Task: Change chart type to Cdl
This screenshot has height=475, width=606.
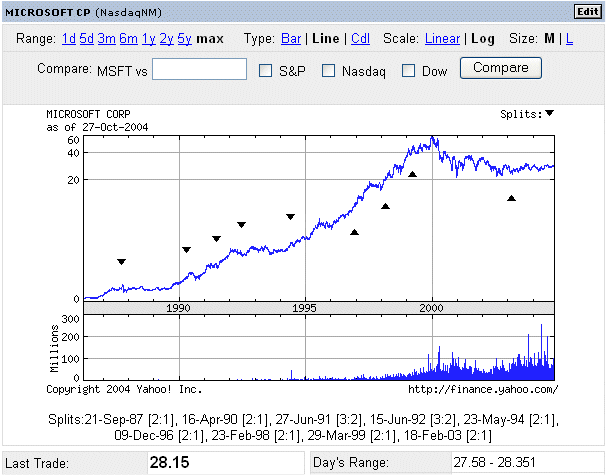Action: point(360,39)
